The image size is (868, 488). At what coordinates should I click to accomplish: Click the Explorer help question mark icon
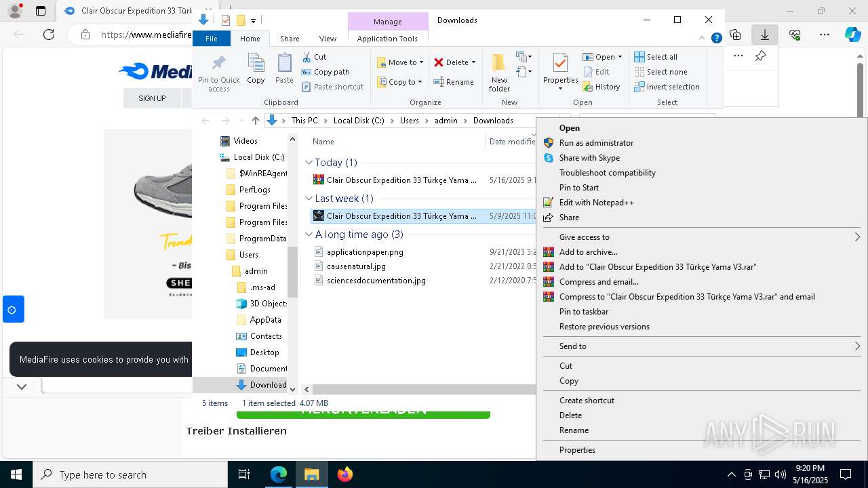pyautogui.click(x=716, y=39)
